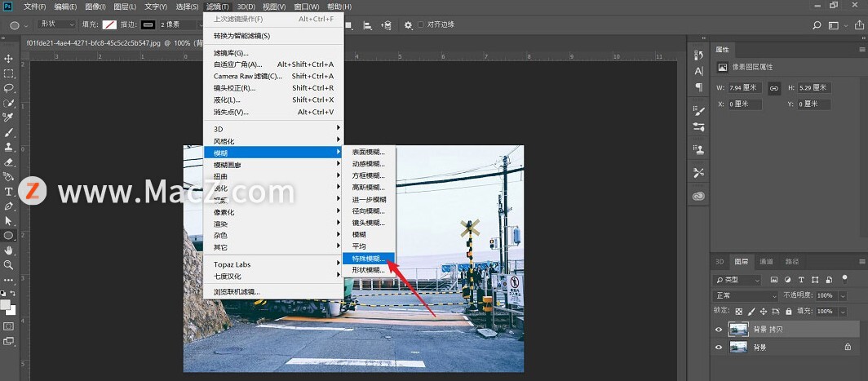Toggle visibility of the 背景 layer
Viewport: 868px width, 381px height.
click(x=719, y=347)
